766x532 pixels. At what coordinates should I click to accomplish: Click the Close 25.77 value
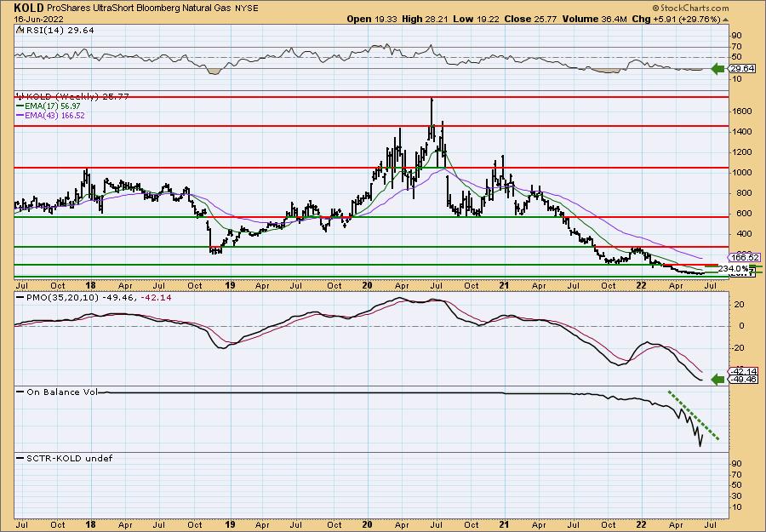pyautogui.click(x=530, y=19)
